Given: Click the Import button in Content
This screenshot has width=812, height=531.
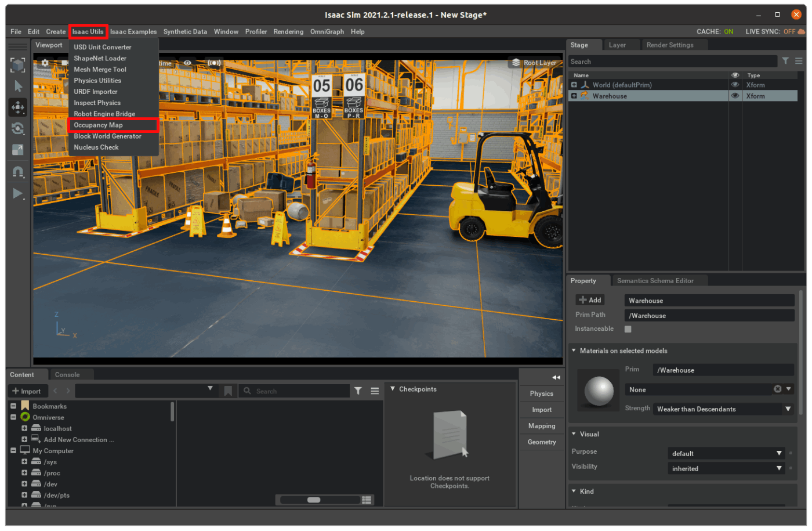Looking at the screenshot, I should click(27, 391).
